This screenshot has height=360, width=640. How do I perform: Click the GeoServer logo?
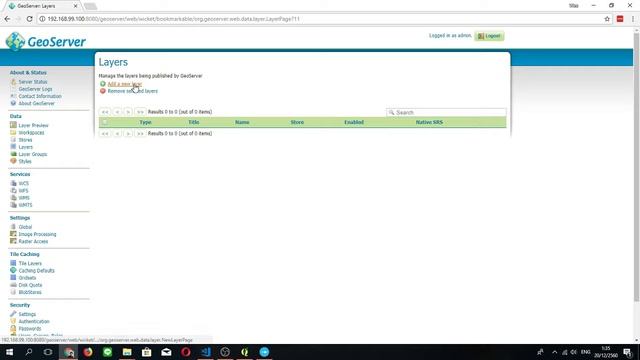[x=46, y=41]
